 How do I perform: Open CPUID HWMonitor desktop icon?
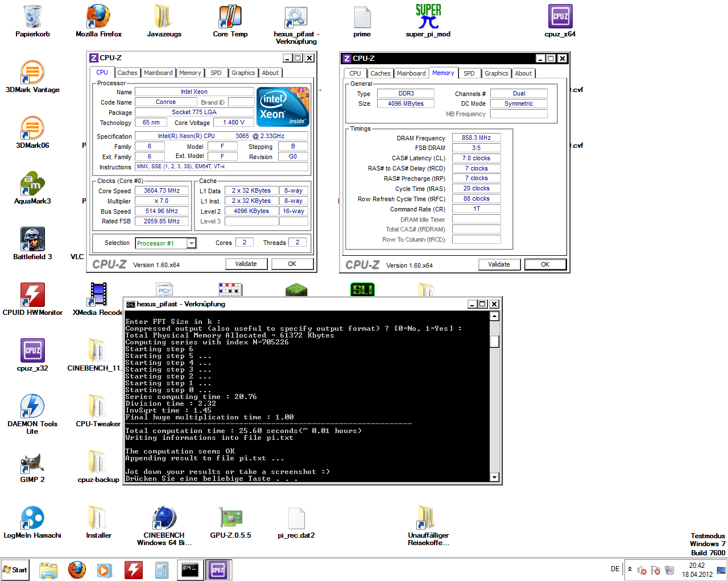(32, 300)
